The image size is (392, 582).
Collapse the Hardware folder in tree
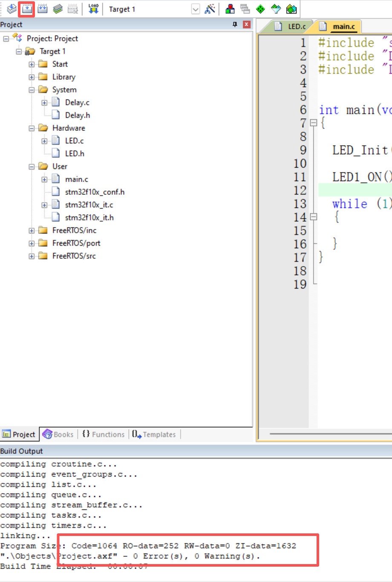[x=32, y=128]
